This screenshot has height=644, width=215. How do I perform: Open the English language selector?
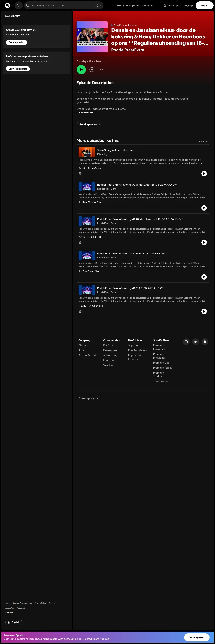pyautogui.click(x=14, y=622)
